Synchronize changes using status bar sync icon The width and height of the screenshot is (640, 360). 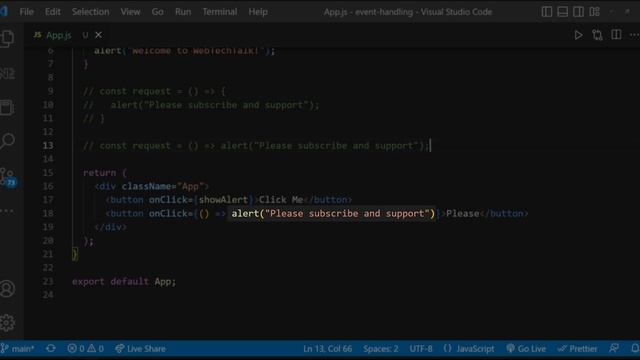(51, 349)
